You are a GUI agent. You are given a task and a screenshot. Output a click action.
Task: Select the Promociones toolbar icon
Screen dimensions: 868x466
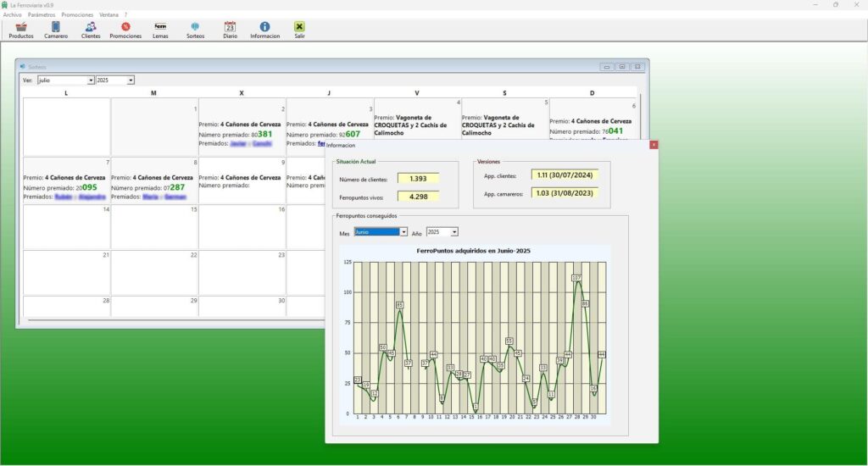point(125,31)
